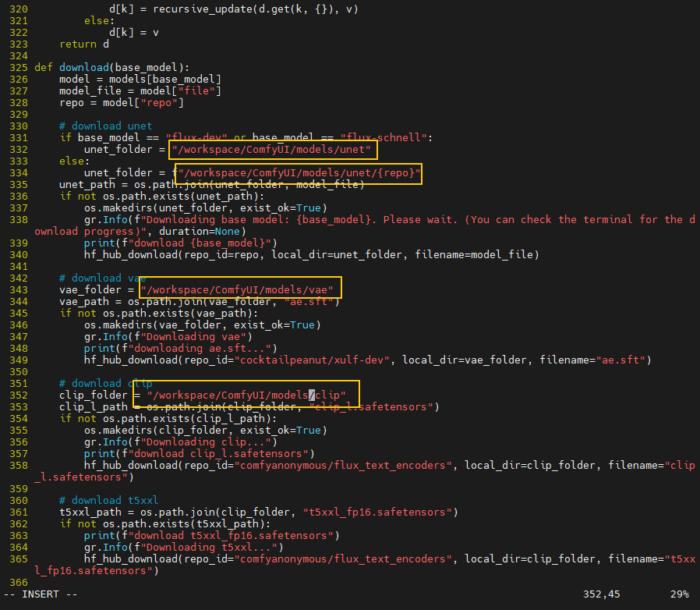This screenshot has width=700, height=610.
Task: Click the "29%" scroll percentage indicator
Action: pos(680,594)
